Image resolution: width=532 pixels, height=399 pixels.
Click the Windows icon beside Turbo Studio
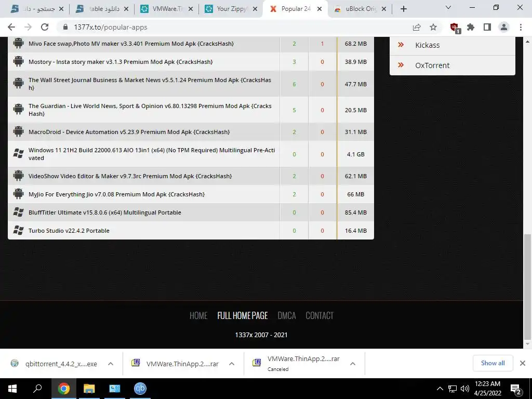pos(18,230)
